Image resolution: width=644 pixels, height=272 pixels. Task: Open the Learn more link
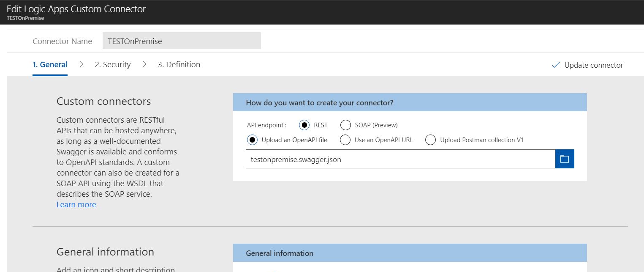tap(76, 205)
